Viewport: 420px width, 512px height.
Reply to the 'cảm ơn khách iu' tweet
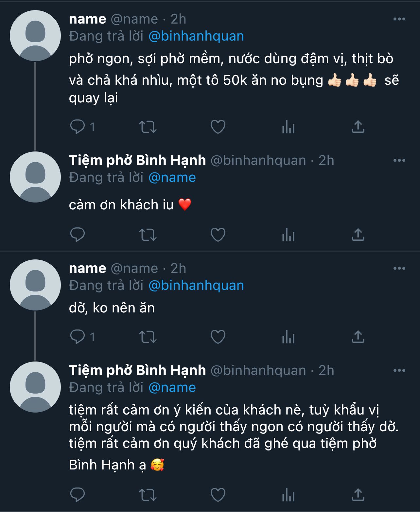pyautogui.click(x=78, y=235)
